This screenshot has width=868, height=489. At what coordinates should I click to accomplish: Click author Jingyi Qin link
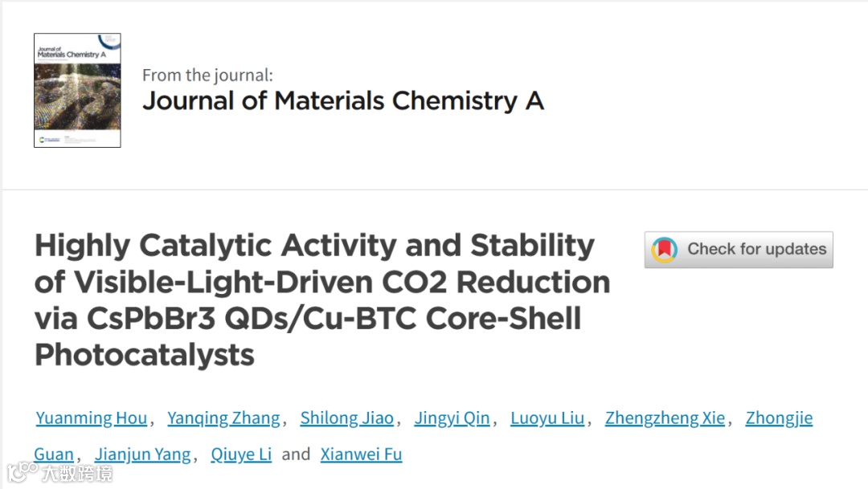click(452, 418)
